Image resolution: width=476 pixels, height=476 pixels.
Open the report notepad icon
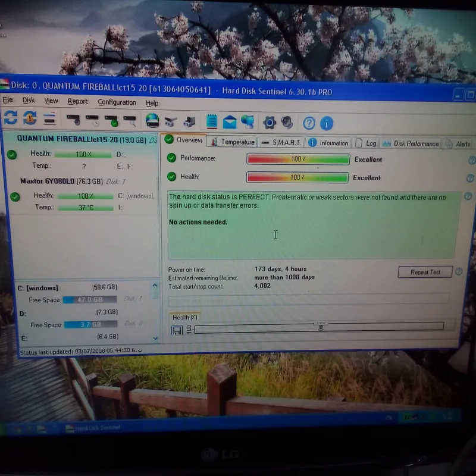click(212, 121)
